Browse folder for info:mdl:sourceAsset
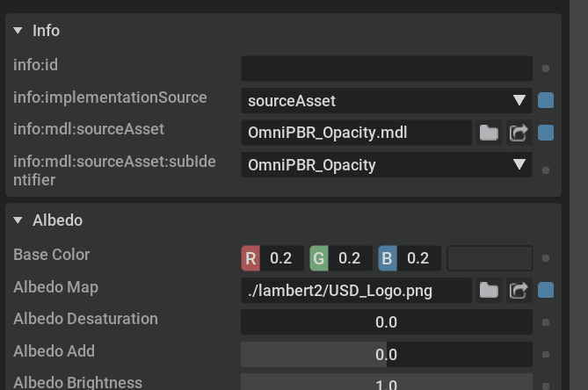Image resolution: width=588 pixels, height=390 pixels. (489, 133)
